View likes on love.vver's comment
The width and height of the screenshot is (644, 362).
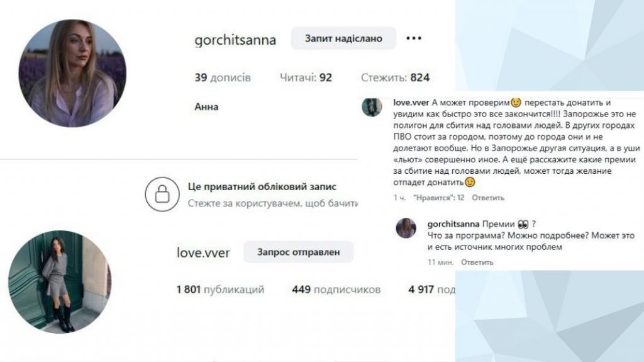(x=438, y=198)
